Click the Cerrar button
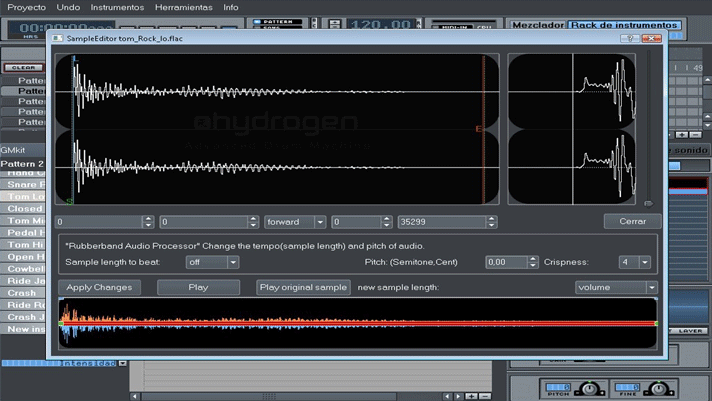712x401 pixels. point(633,221)
